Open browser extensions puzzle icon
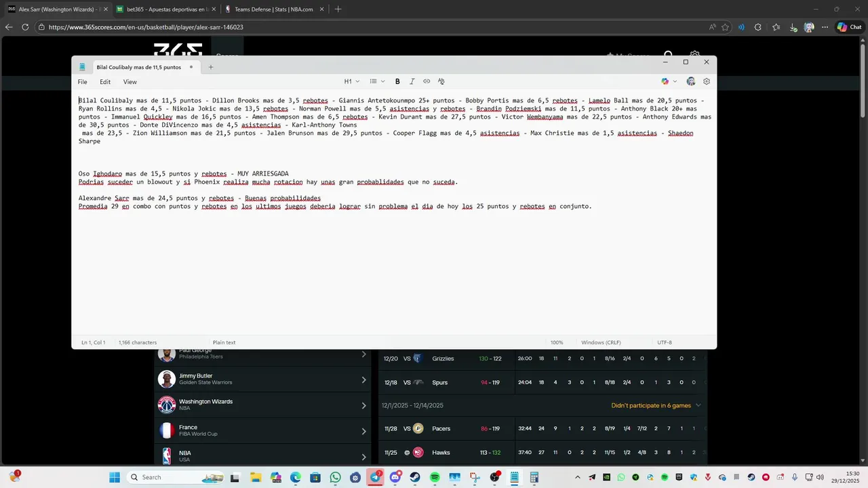Viewport: 868px width, 488px height. [758, 27]
